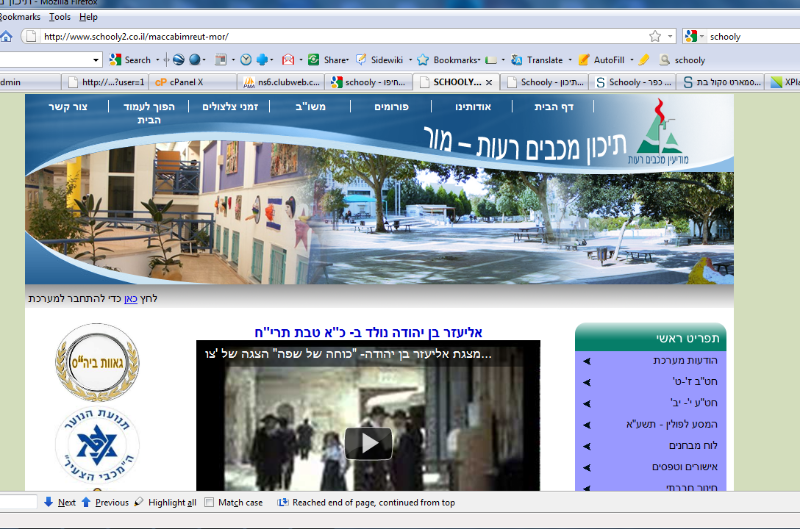The height and width of the screenshot is (529, 800).
Task: Switch to the 'Schooly - כפר' tab
Action: click(x=633, y=82)
